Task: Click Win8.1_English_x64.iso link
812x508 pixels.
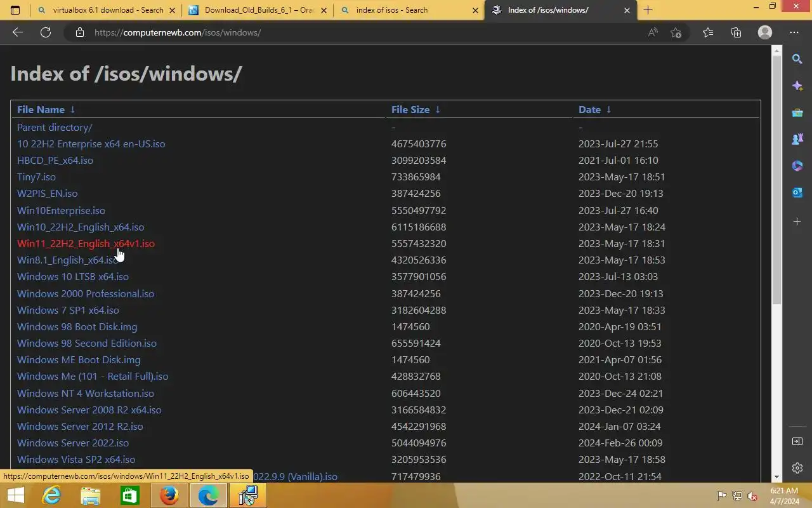Action: [67, 260]
